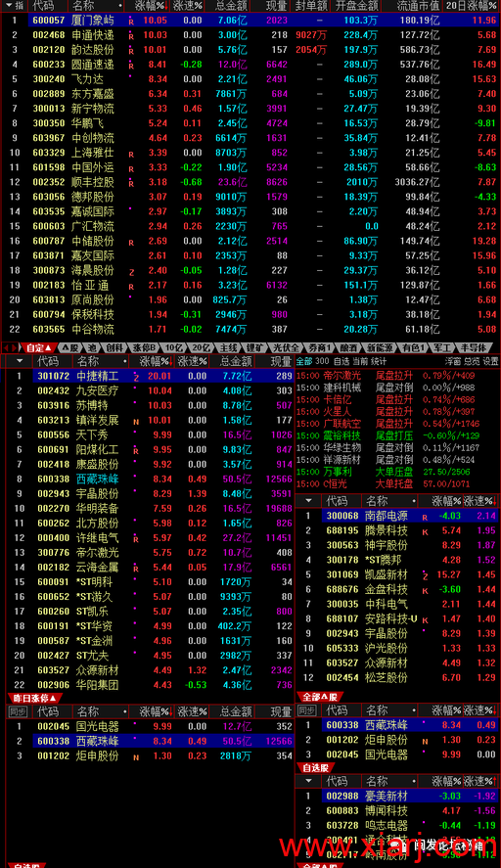
Task: Click the dot icon in the 名称 header of the middle table
Action: pos(125,361)
